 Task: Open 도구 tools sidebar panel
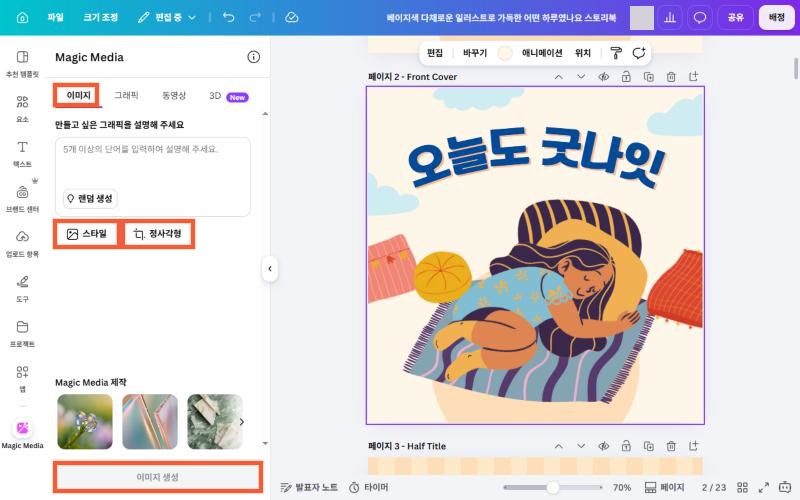click(22, 289)
